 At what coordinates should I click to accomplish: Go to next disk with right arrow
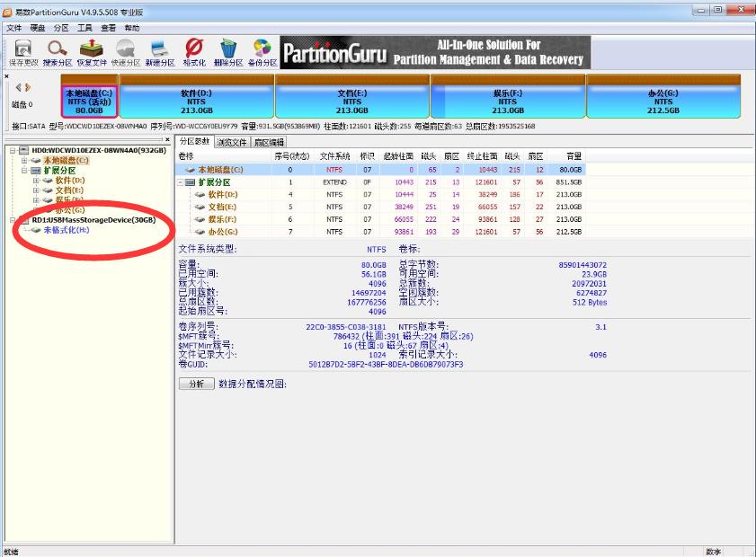point(28,87)
